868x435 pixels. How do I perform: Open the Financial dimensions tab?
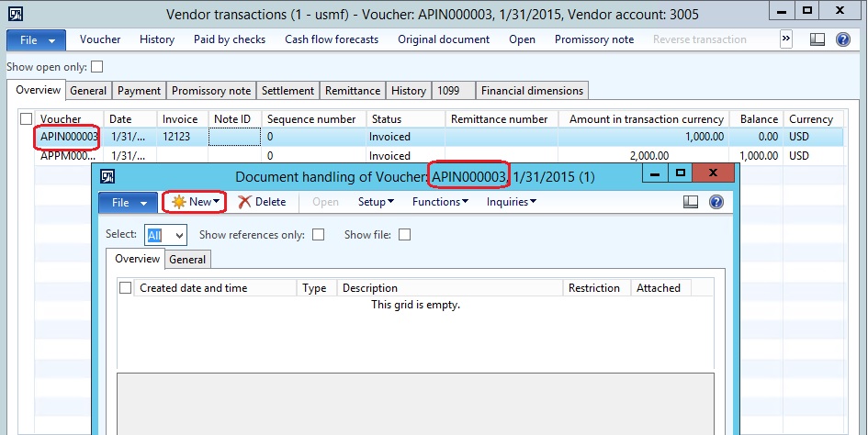pyautogui.click(x=532, y=91)
